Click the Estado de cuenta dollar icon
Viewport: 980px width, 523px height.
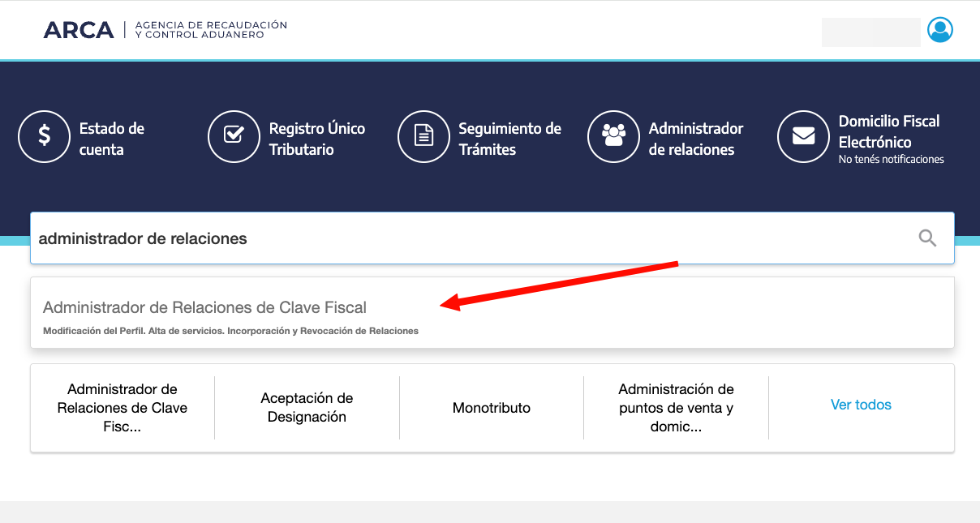(x=45, y=136)
